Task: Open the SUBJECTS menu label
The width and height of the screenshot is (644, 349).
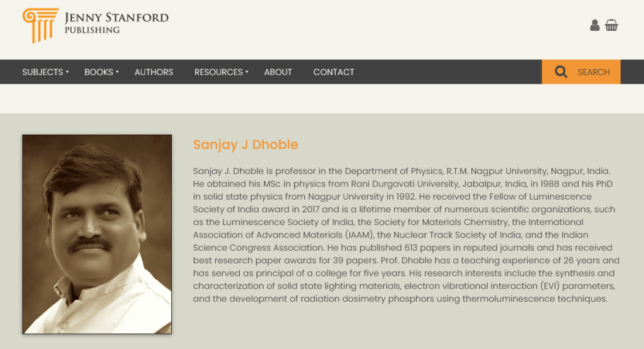Action: tap(42, 72)
